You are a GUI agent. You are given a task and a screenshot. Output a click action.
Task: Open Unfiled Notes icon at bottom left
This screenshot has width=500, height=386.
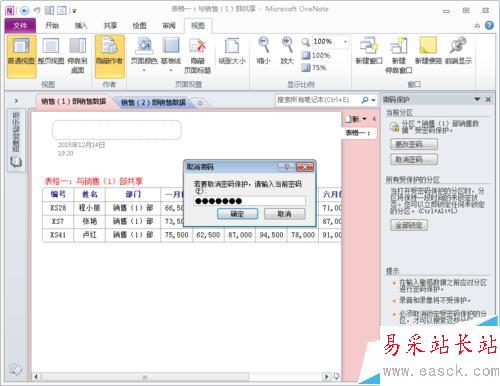coord(15,369)
